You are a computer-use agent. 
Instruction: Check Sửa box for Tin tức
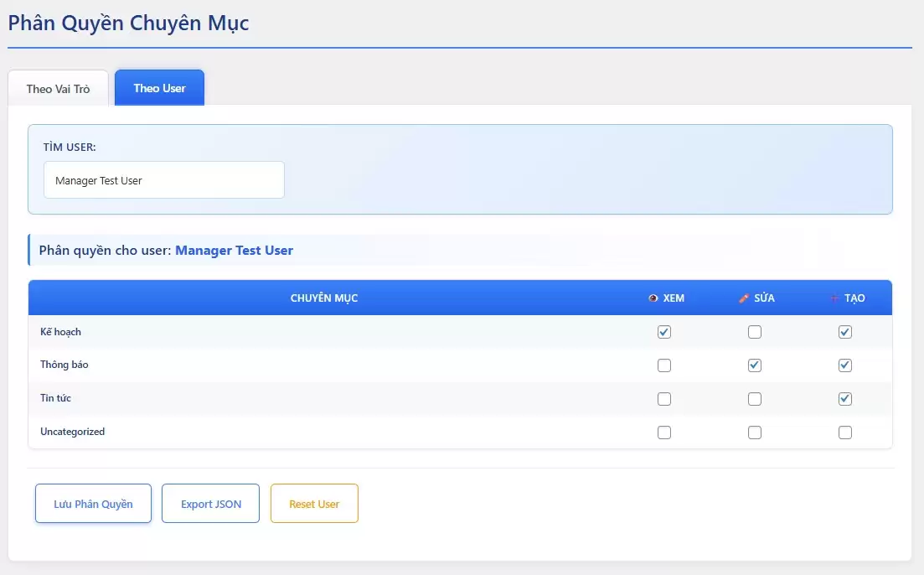click(x=755, y=399)
